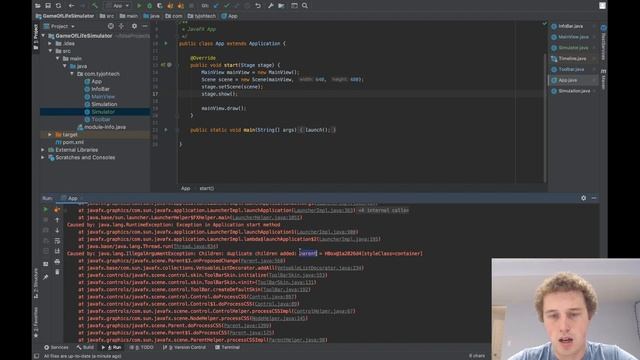Hide the Project panel with minus icon

click(x=145, y=26)
